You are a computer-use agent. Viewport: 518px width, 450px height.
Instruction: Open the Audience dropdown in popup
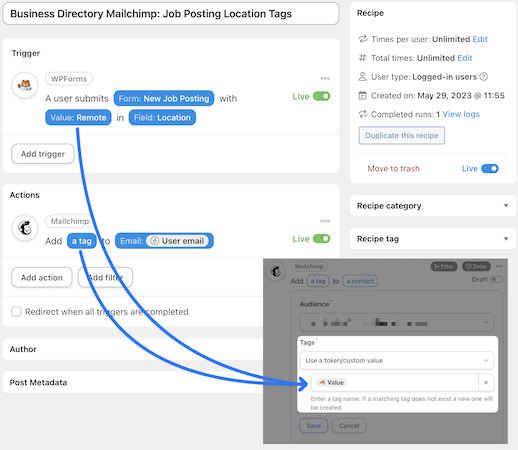click(397, 322)
